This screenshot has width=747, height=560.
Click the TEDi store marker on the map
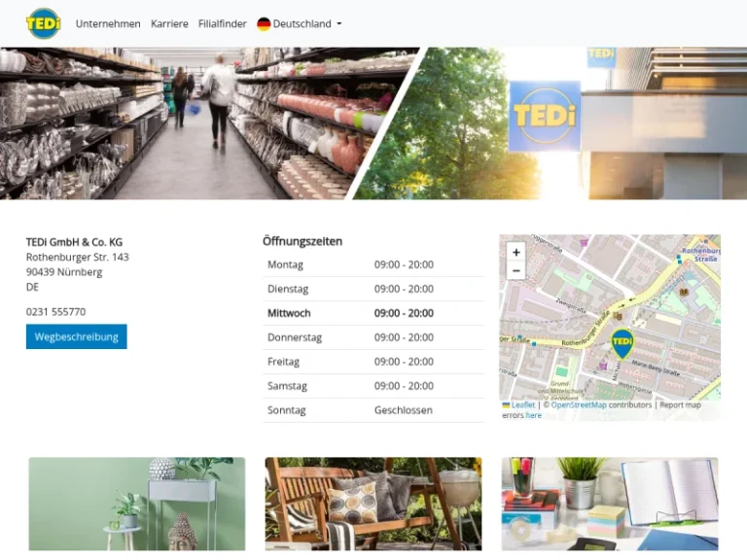pyautogui.click(x=622, y=342)
